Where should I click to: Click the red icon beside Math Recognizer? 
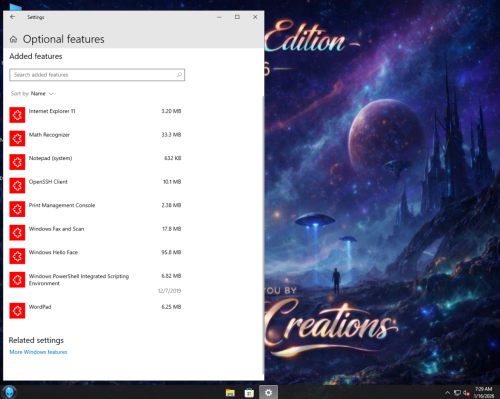click(17, 138)
